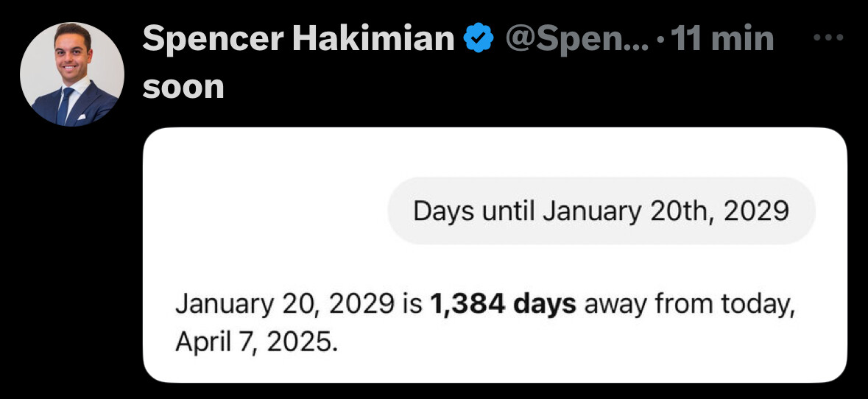868x399 pixels.
Task: Open the attached screenshot image card
Action: point(495,255)
